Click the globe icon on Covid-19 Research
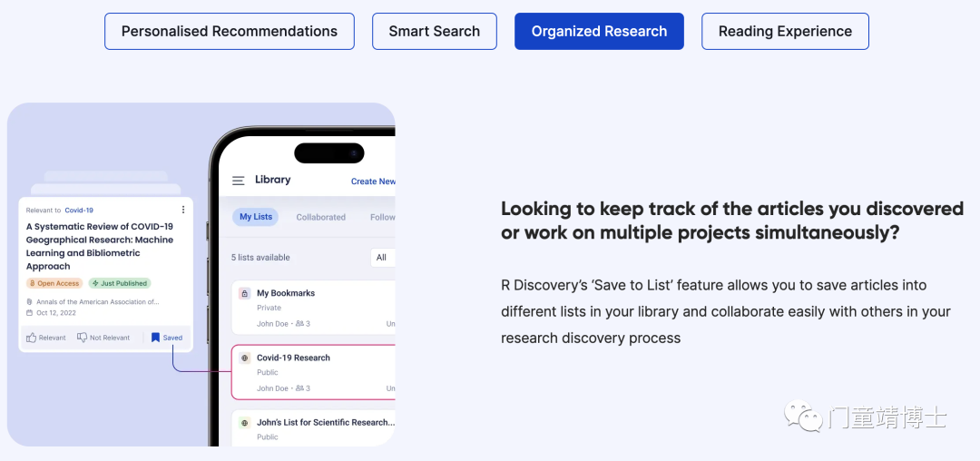The width and height of the screenshot is (980, 461). (244, 358)
